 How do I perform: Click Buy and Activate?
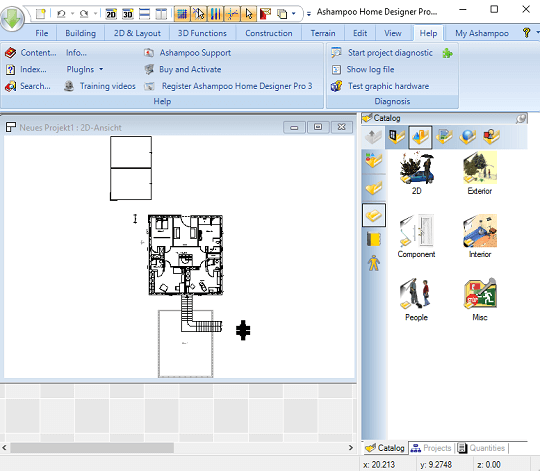coord(183,70)
